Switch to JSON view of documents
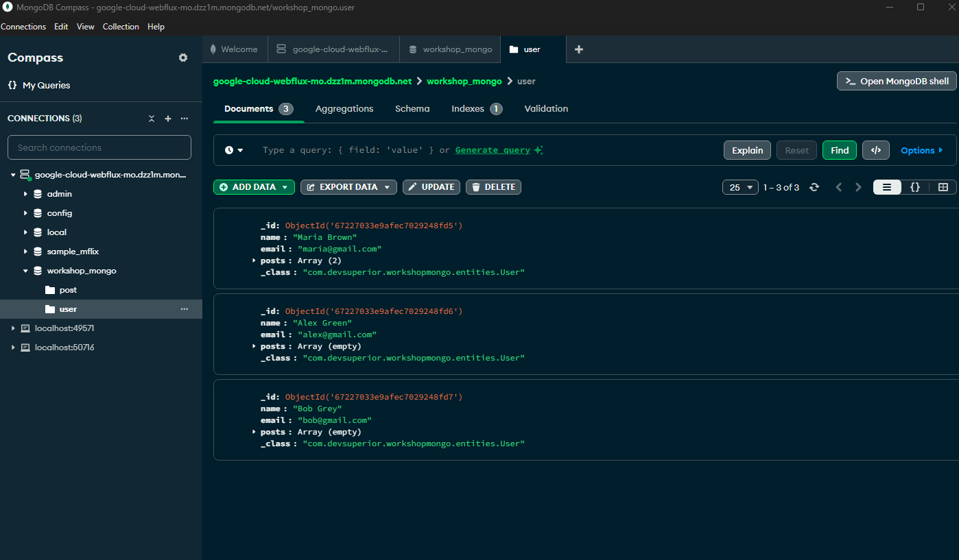 [x=914, y=187]
